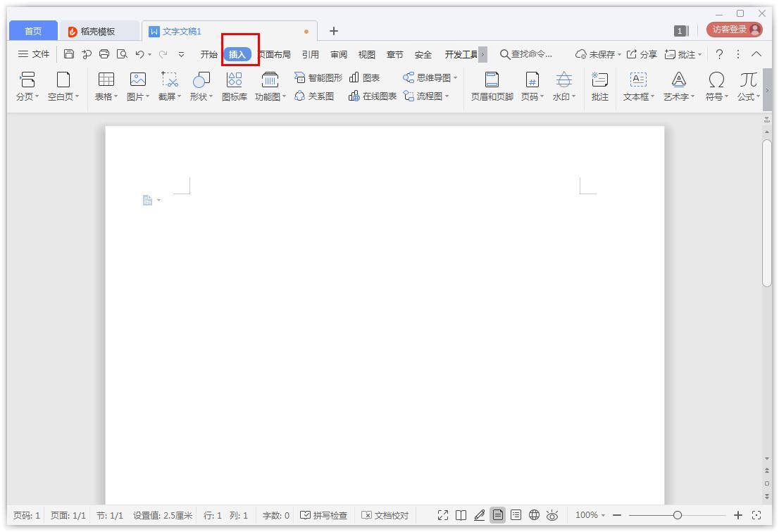This screenshot has width=779, height=532.
Task: Switch on full screen view in status bar
Action: pyautogui.click(x=442, y=515)
